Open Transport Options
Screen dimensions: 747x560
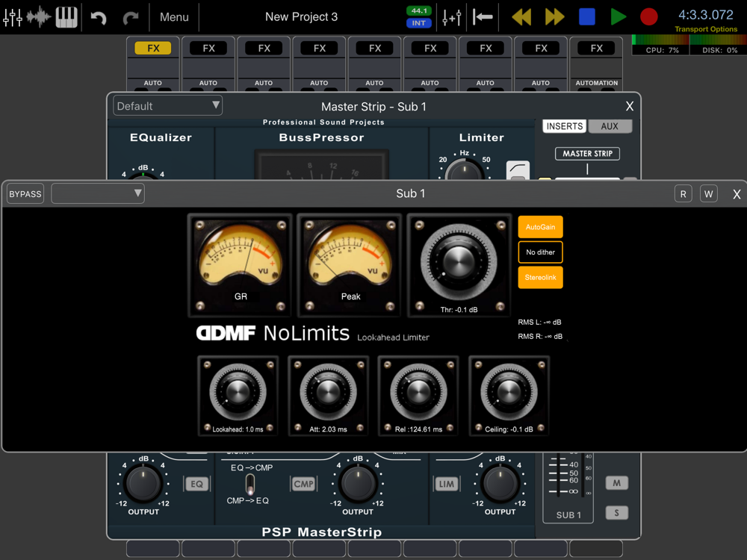click(x=706, y=29)
